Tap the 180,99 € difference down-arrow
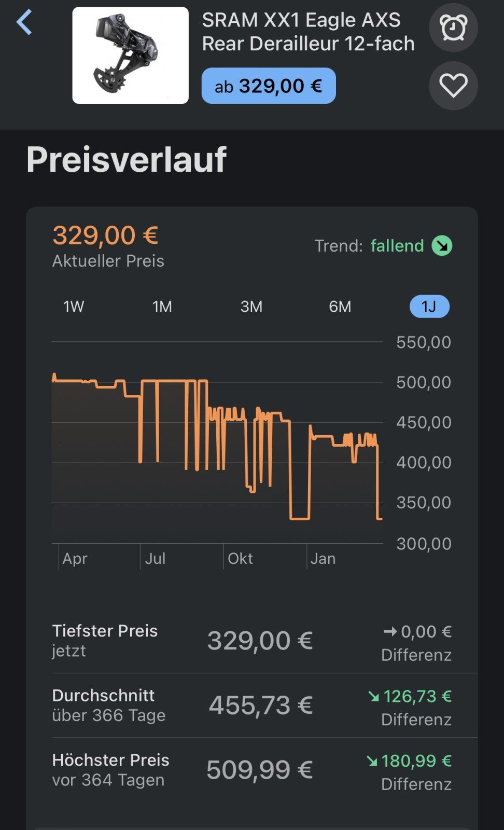This screenshot has width=504, height=830. point(372,761)
